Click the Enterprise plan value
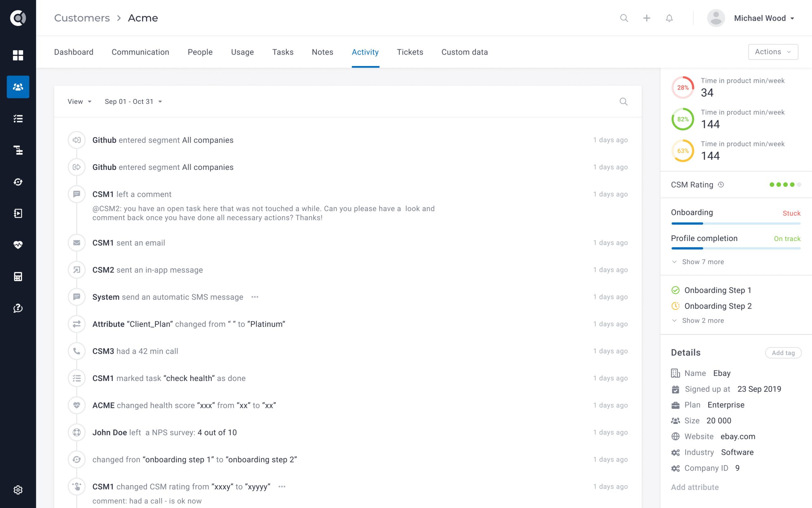 point(726,405)
